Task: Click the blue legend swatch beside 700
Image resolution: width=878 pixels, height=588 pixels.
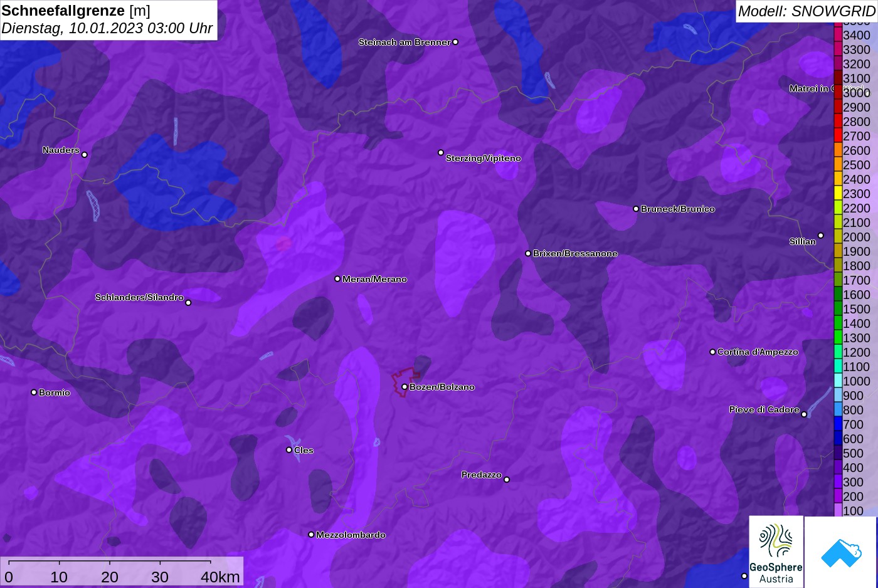Action: [x=838, y=424]
